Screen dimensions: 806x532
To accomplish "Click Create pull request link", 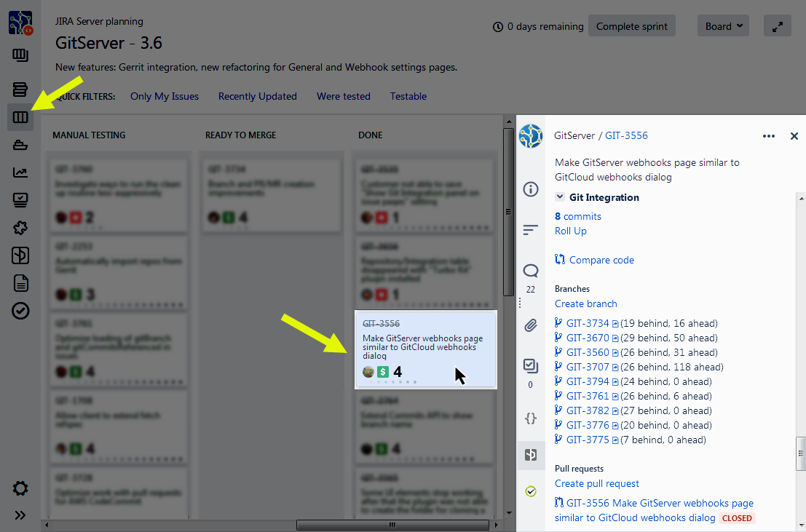I will 596,484.
